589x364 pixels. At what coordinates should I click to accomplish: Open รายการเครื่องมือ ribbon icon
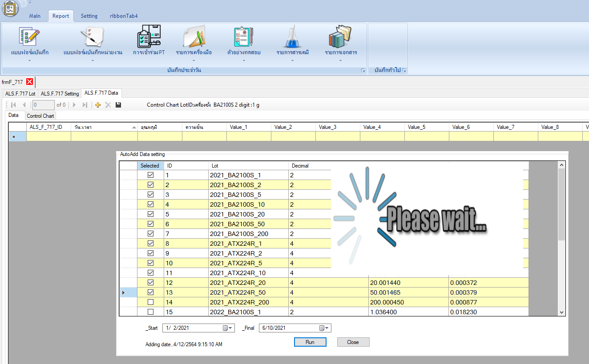[x=194, y=37]
